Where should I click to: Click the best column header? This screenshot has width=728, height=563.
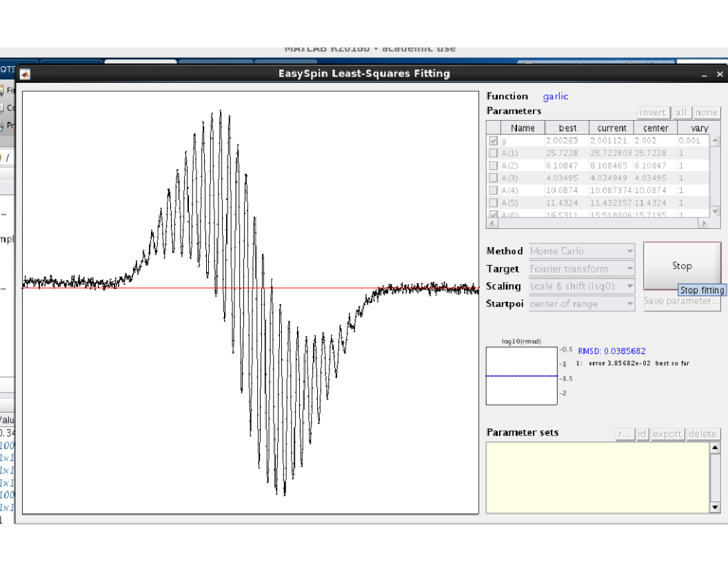[567, 128]
